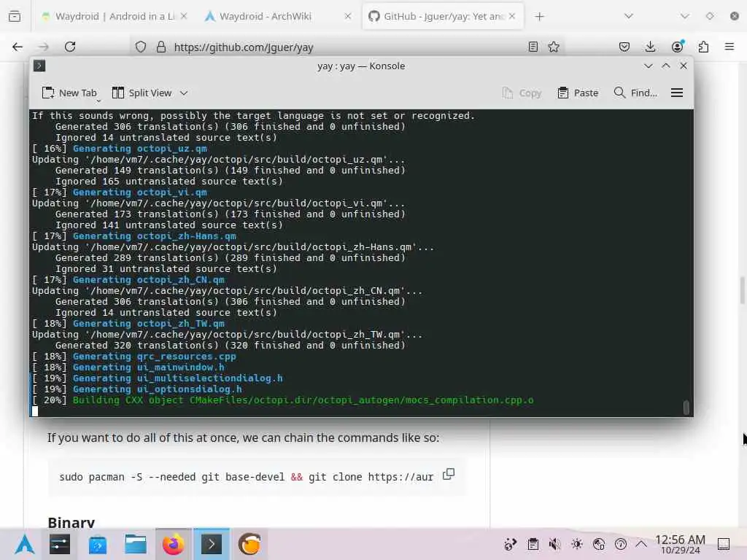Screen dimensions: 747x560
Task: Open Discover software center in taskbar
Action: (x=98, y=544)
